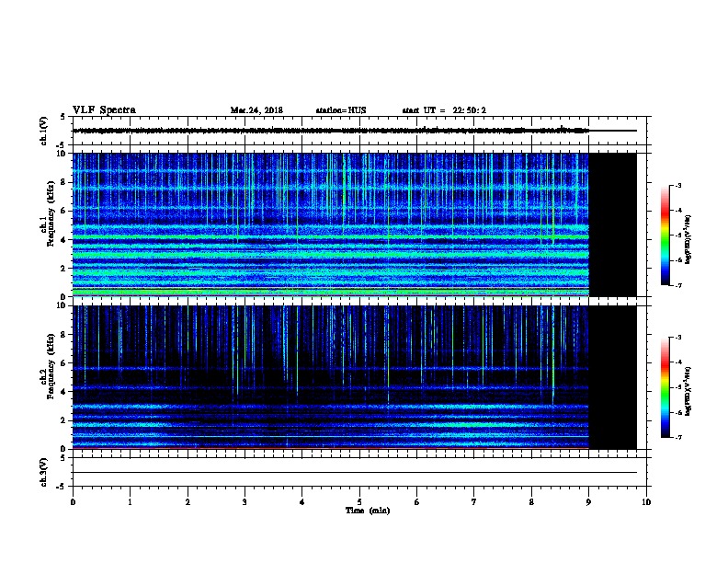Click the flat ch.3 voltage trace line

tap(354, 473)
